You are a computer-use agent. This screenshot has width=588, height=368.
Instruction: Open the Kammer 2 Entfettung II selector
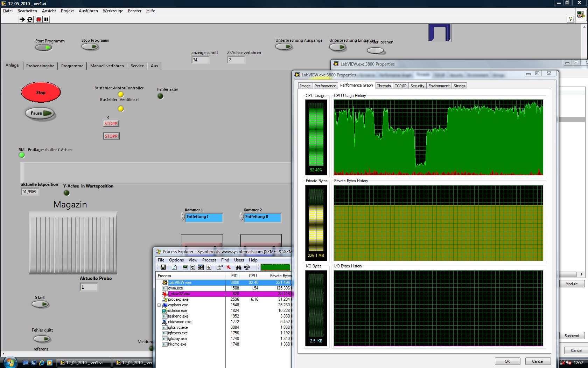tap(262, 217)
